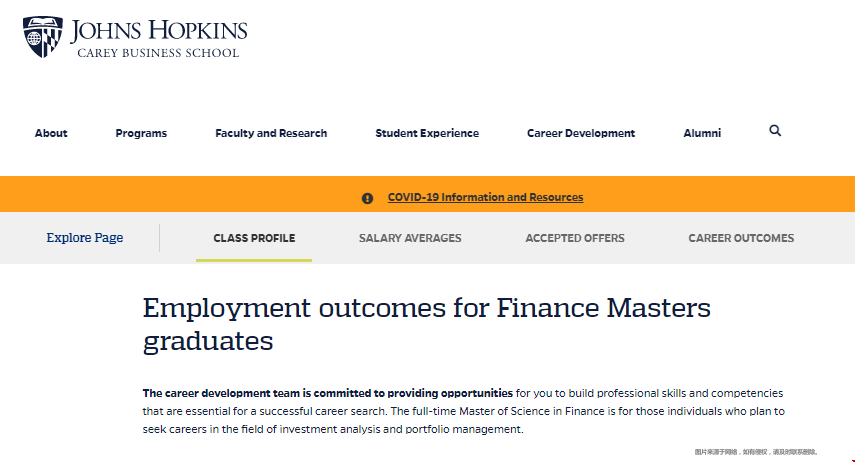The image size is (855, 462).
Task: Open Faculty and Research menu
Action: click(271, 133)
